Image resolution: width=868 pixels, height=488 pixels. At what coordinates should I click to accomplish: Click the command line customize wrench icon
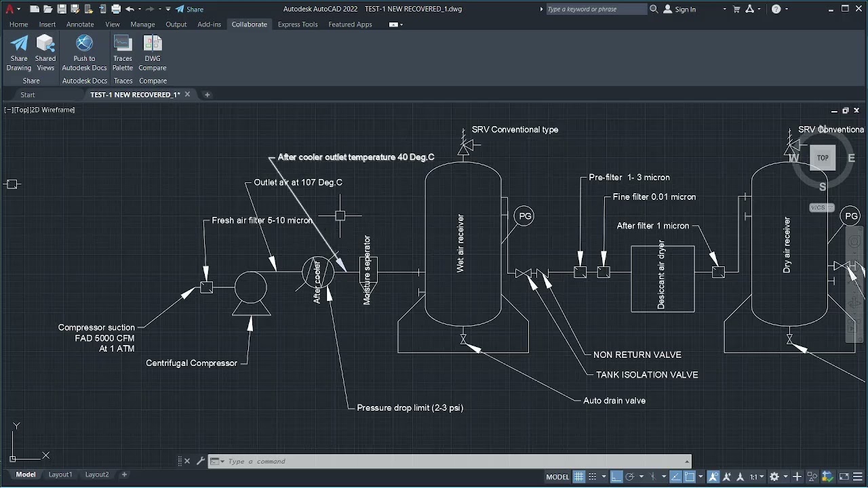coord(201,462)
